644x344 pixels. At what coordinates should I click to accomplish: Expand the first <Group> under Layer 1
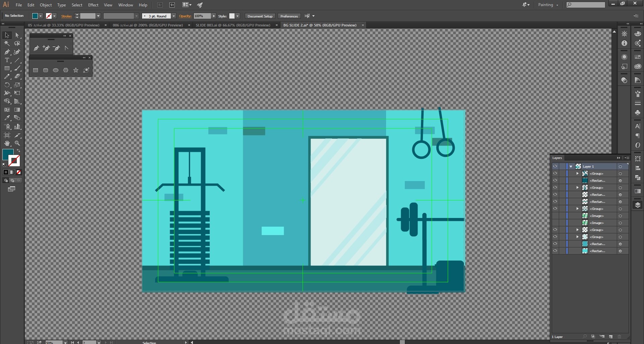pos(577,173)
